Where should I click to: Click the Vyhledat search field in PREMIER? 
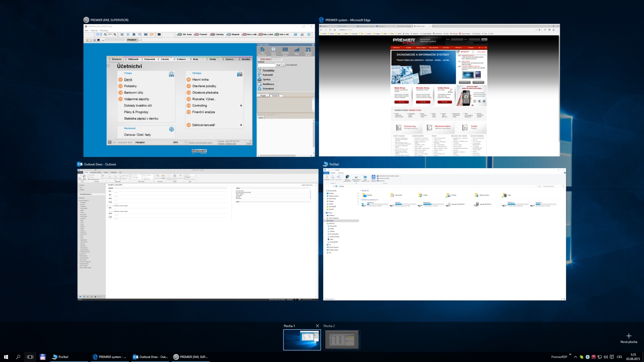266,65
